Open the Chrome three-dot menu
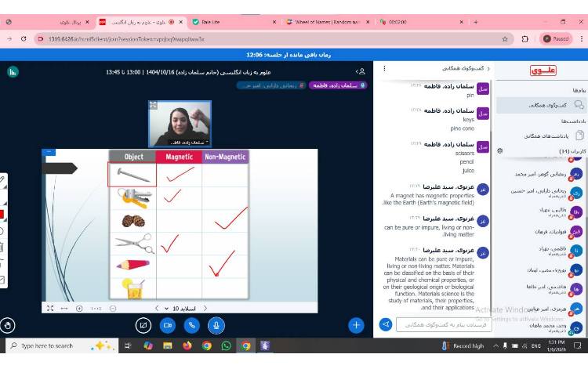The image size is (588, 376). (x=582, y=38)
